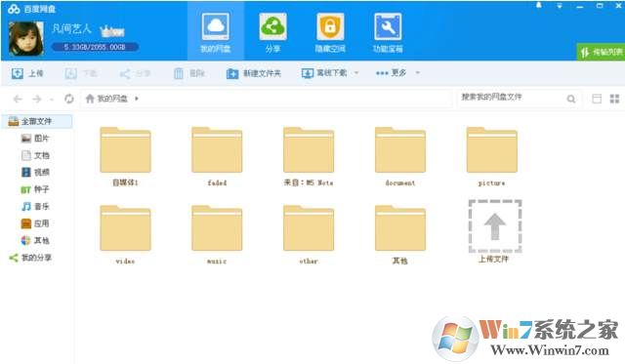Viewport: 625px width, 364px height.
Task: Open the 我的网盘 cloud tab
Action: click(216, 32)
